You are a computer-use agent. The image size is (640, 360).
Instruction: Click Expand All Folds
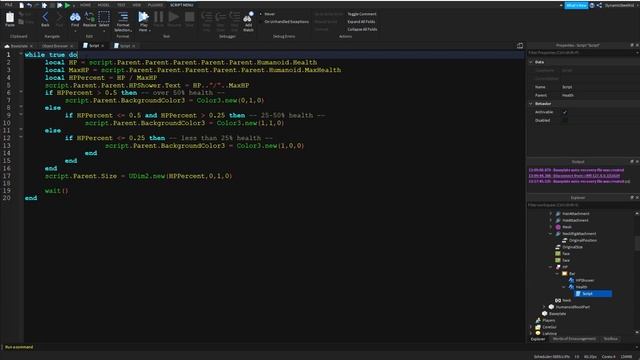coord(361,22)
